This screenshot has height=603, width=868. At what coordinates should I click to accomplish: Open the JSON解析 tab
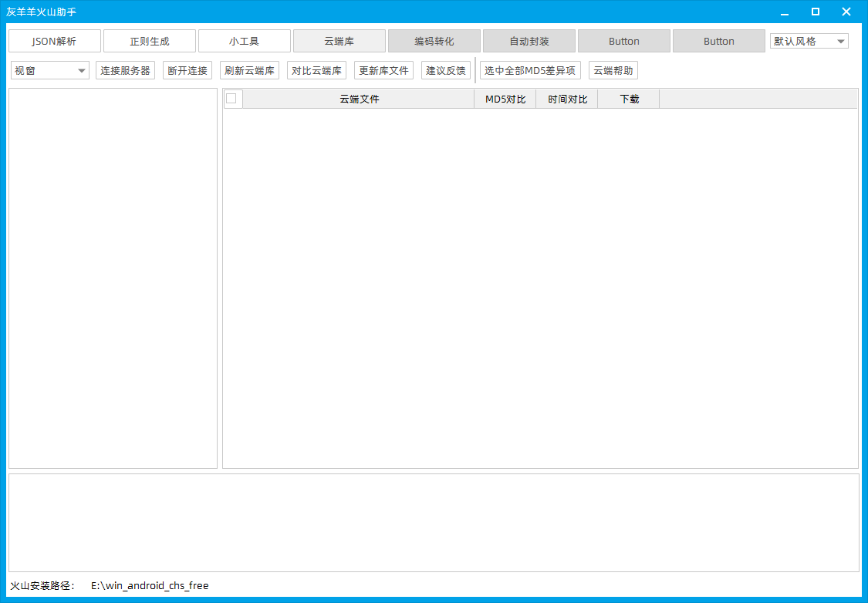point(54,41)
